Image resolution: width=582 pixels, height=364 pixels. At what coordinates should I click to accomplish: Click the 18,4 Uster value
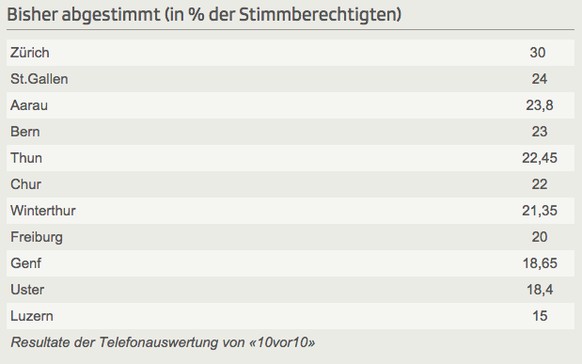[x=540, y=290]
